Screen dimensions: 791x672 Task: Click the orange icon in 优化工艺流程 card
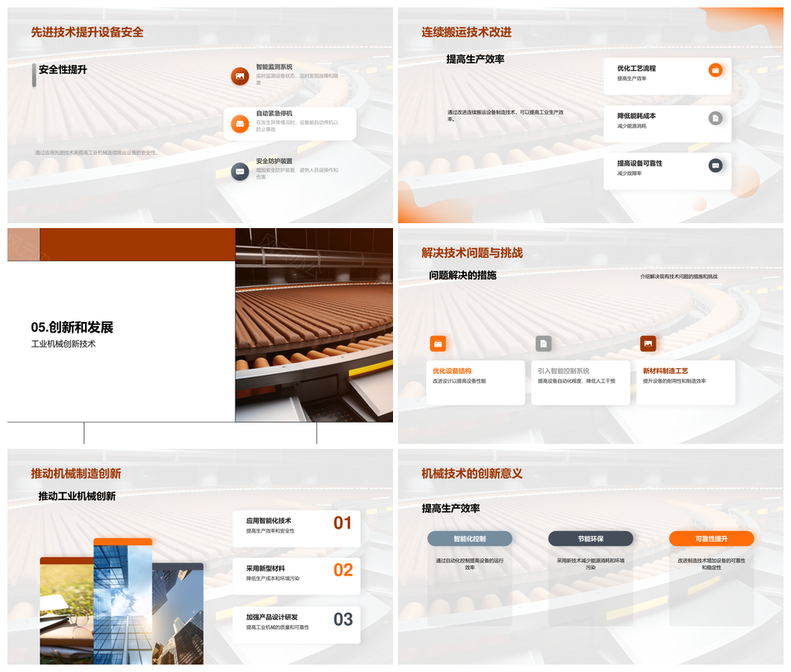[715, 70]
